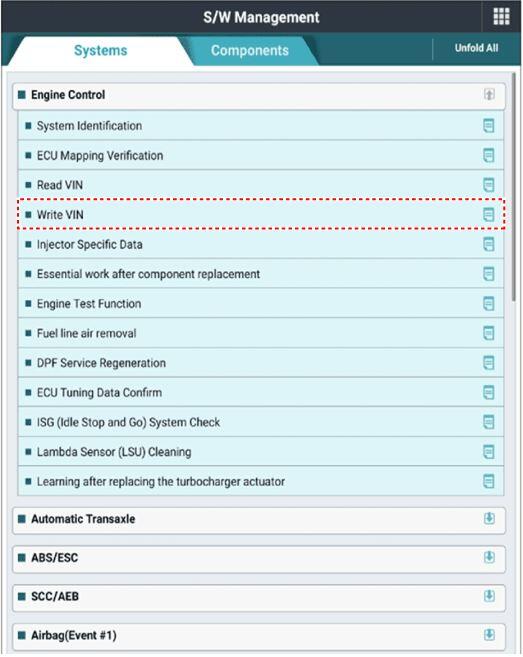The width and height of the screenshot is (523, 657).
Task: Open document icon for ECU Mapping Verification
Action: coord(489,155)
